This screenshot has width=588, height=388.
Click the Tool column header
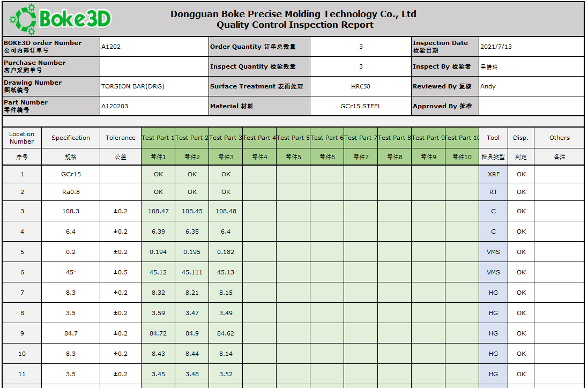(x=493, y=138)
